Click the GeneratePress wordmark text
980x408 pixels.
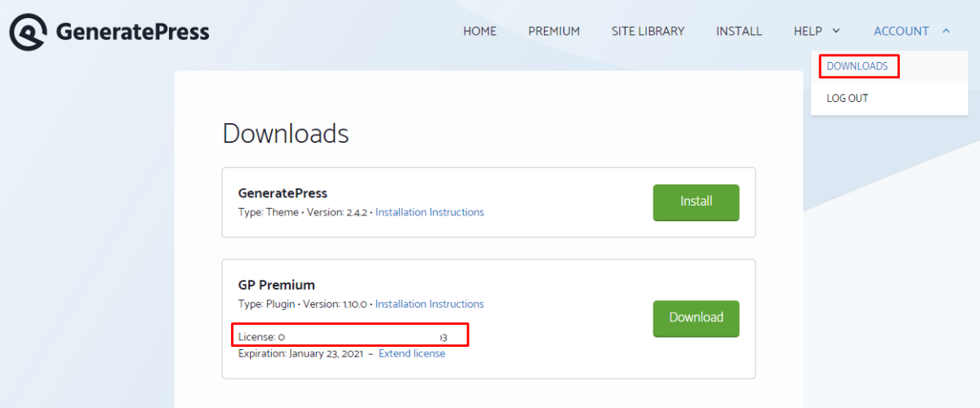pos(132,32)
